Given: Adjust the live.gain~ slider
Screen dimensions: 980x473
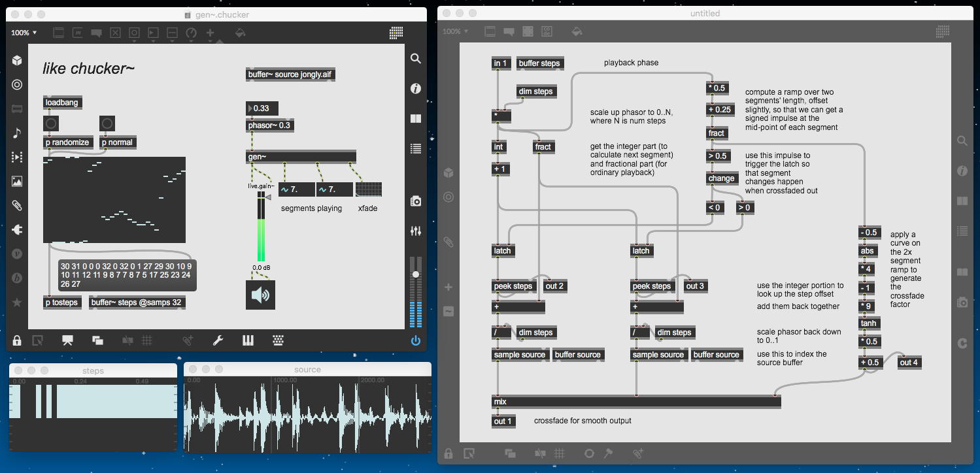Looking at the screenshot, I should [262, 227].
